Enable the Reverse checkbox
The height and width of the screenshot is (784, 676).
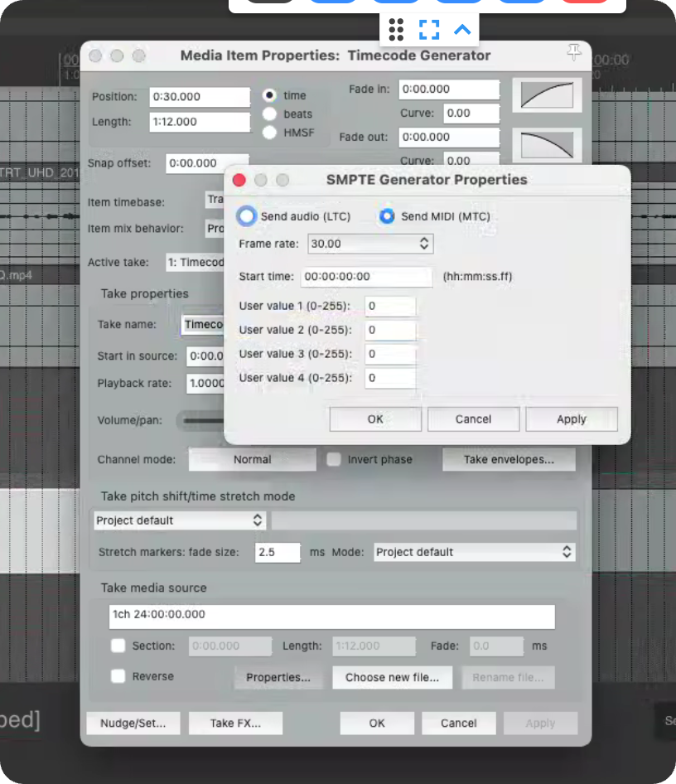pyautogui.click(x=118, y=676)
